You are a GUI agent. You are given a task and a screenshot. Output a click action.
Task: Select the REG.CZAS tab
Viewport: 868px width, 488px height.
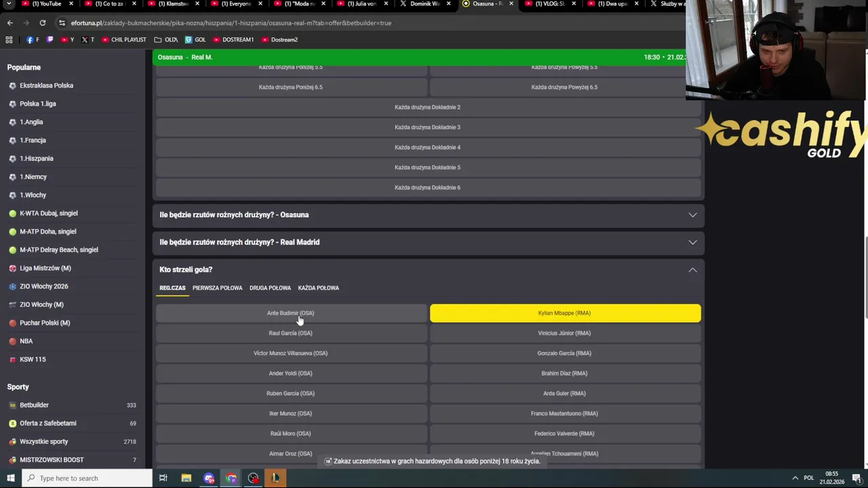pyautogui.click(x=172, y=288)
